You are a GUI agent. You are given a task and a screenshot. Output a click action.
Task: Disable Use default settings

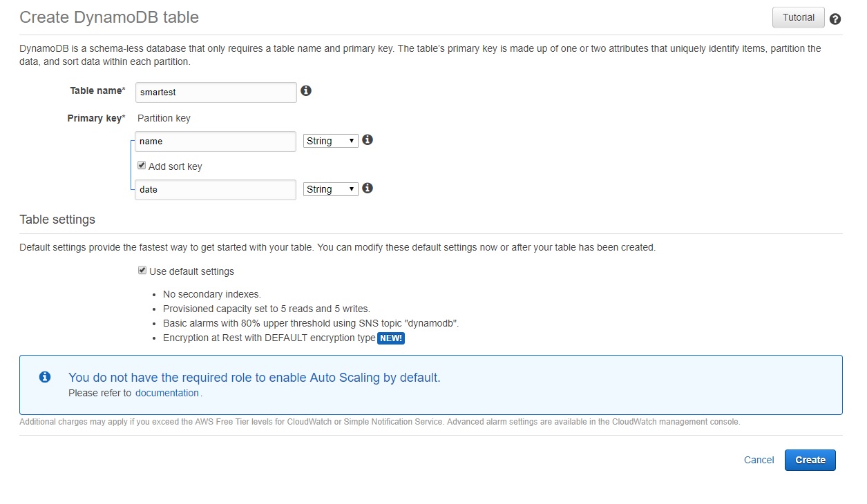[x=142, y=270]
